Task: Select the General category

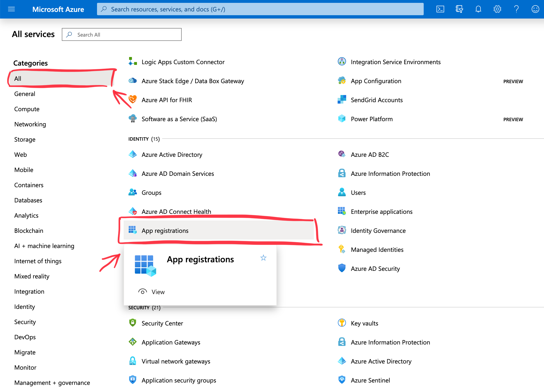Action: (25, 94)
